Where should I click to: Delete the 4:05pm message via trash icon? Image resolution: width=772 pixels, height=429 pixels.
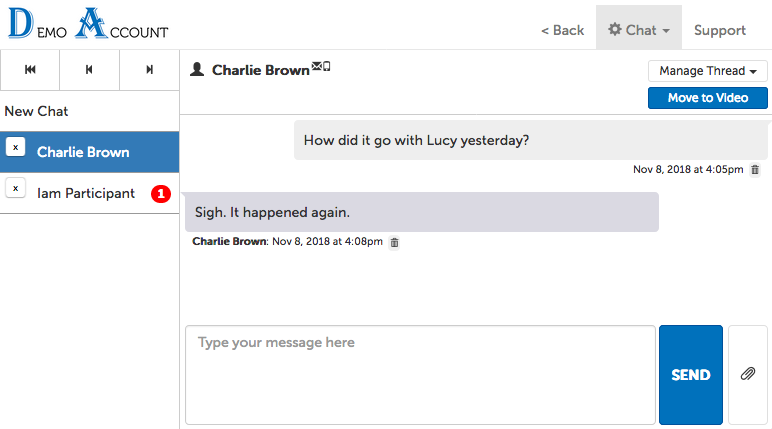click(x=755, y=170)
